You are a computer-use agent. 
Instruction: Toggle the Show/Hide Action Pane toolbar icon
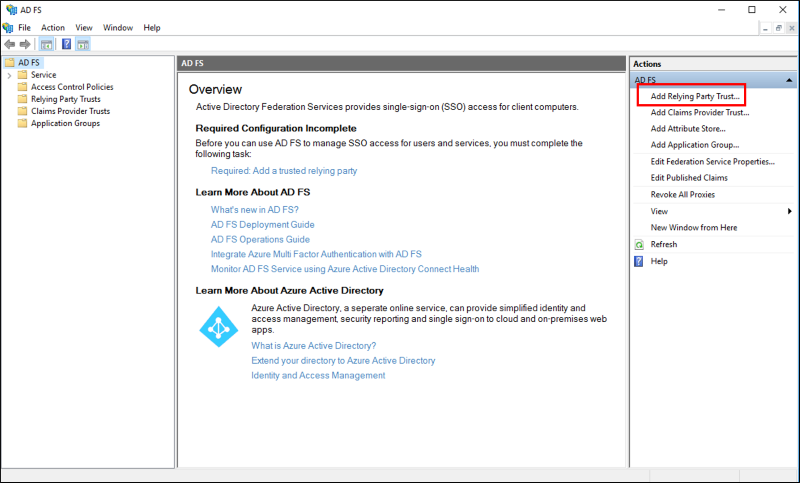click(82, 44)
